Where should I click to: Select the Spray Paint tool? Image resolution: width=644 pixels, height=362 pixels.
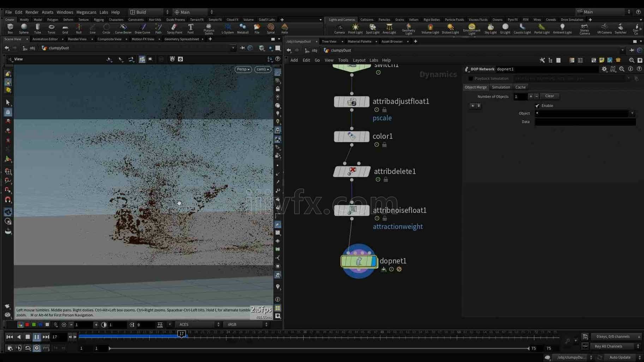click(174, 29)
